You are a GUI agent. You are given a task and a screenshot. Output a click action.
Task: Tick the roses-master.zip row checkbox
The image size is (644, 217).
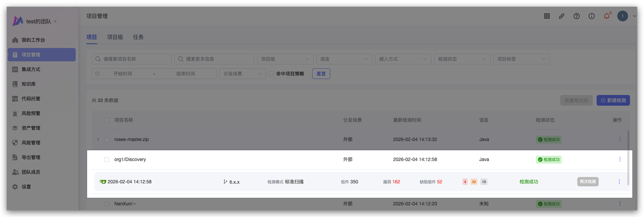click(107, 139)
